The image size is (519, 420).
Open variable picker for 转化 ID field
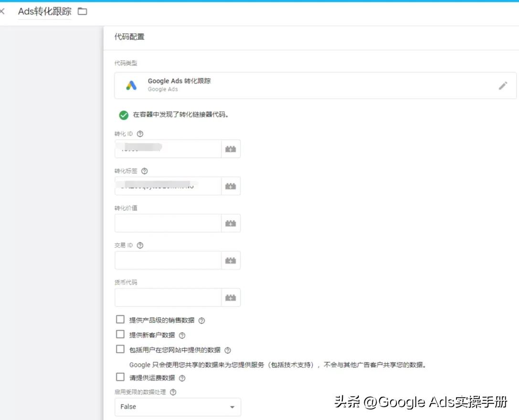tap(231, 148)
